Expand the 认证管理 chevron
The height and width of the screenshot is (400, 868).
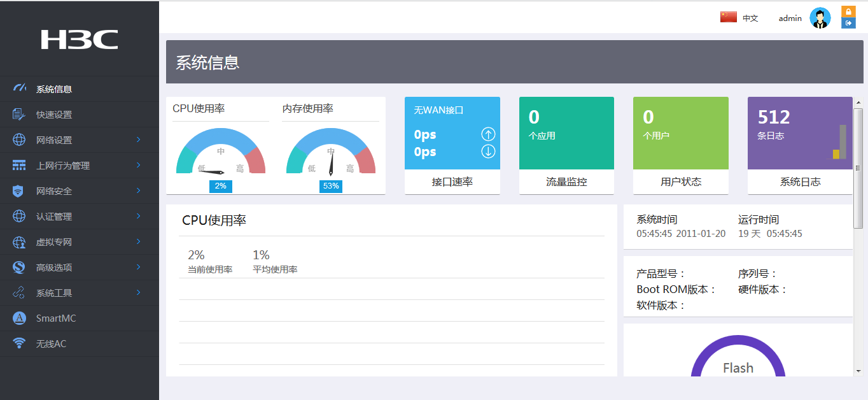138,216
